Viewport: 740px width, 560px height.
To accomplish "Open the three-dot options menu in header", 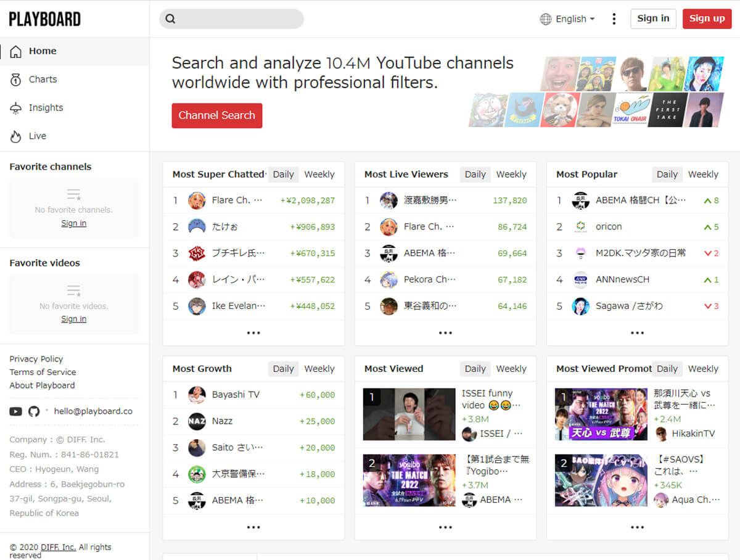I will pos(614,19).
